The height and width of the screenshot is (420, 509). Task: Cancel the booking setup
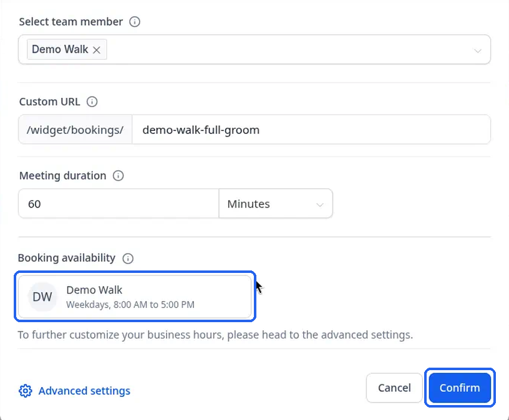point(394,388)
